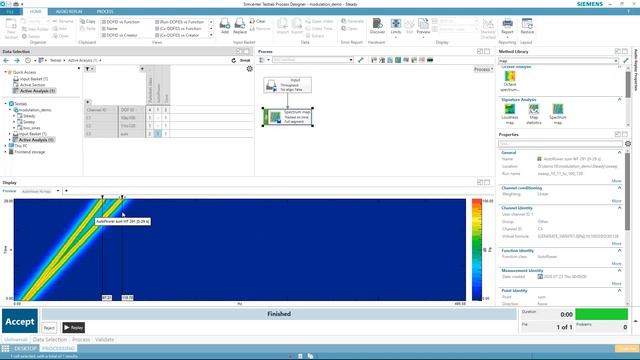Click the Properties panel settings gear
Screen dimensions: 640x360
[628, 144]
